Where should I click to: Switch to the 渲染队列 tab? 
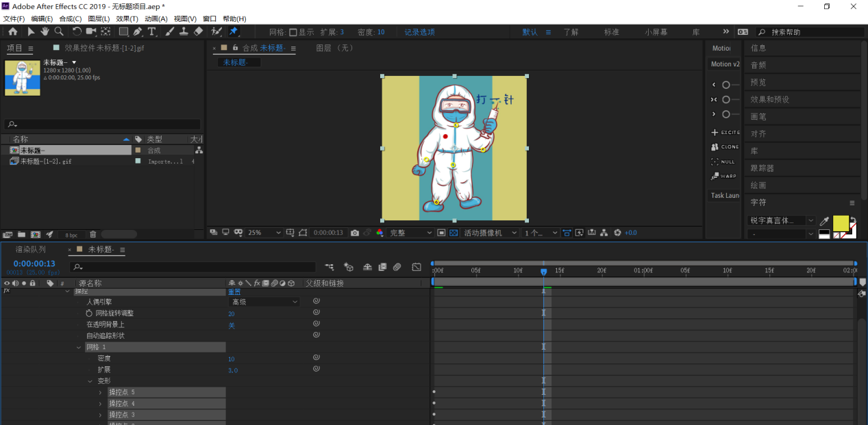(31, 250)
